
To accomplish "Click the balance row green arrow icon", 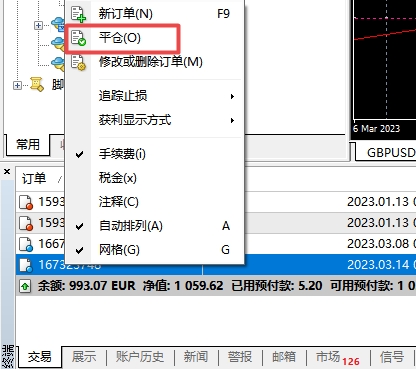I will pos(26,286).
